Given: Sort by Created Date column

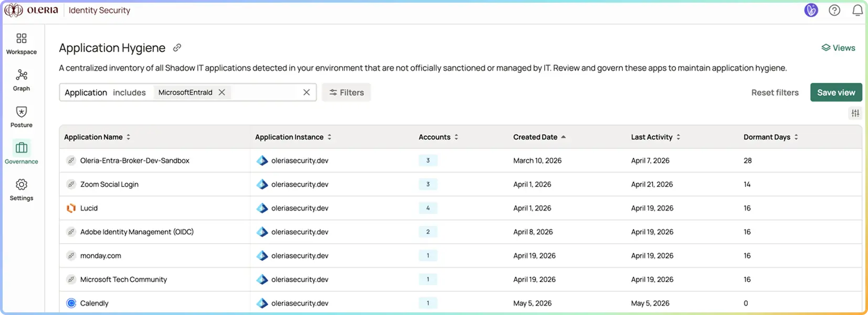Looking at the screenshot, I should click(x=539, y=137).
